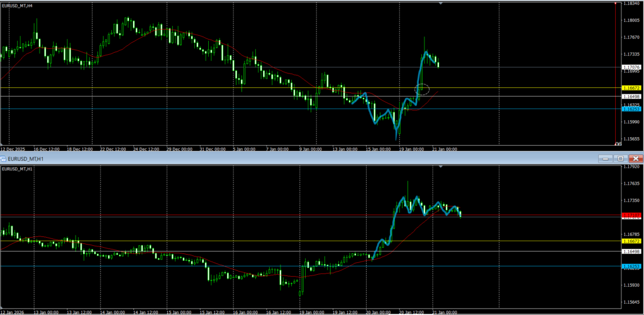Click 21 Jan 00:00 on H4 time axis

click(443, 149)
